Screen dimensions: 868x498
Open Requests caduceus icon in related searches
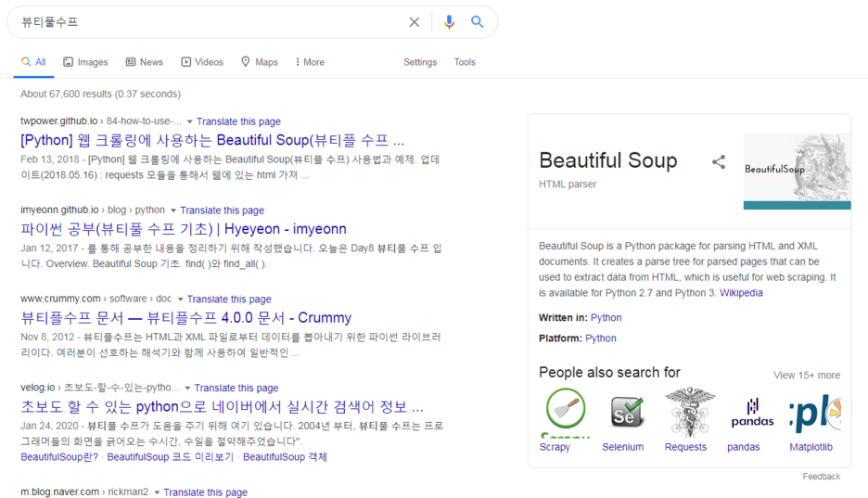click(x=690, y=413)
